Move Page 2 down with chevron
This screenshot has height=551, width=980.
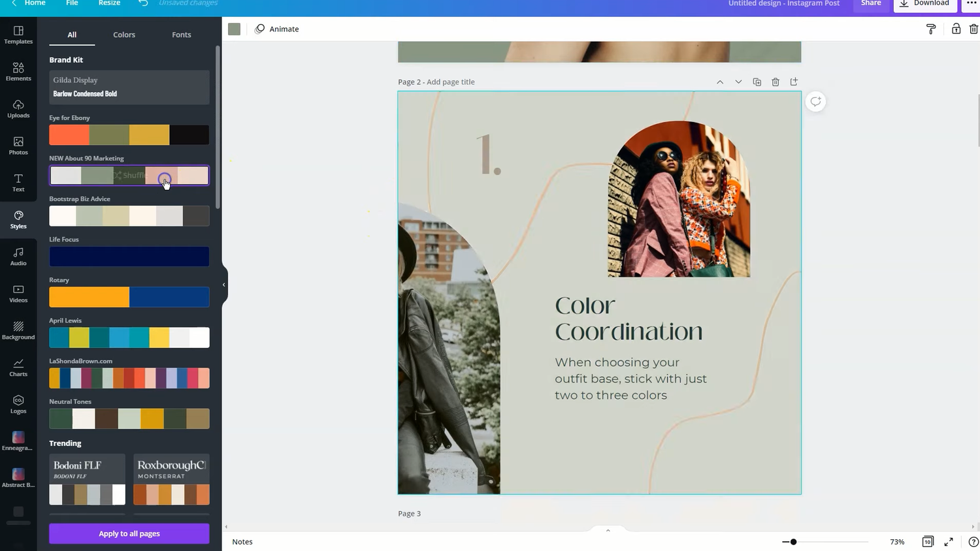click(x=738, y=82)
